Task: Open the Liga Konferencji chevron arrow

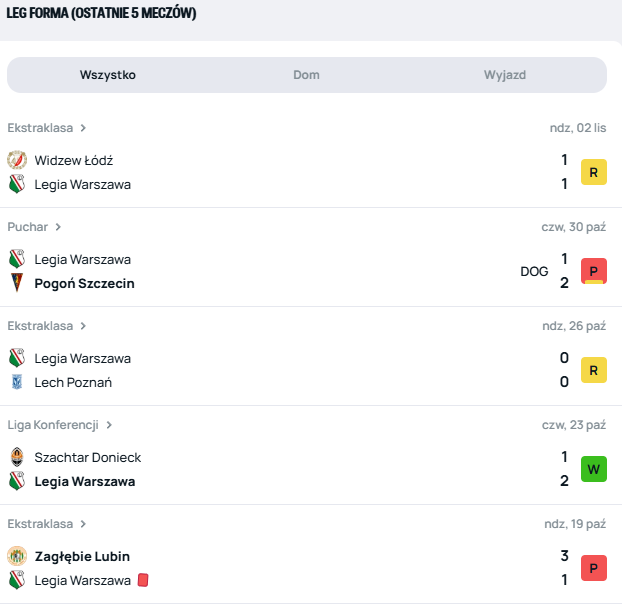Action: point(109,425)
